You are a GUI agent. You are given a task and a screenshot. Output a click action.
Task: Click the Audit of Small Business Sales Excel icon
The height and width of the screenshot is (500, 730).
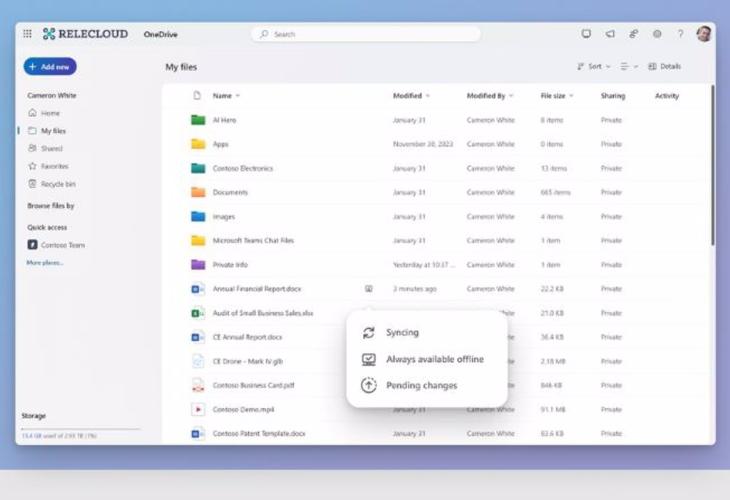pos(198,313)
